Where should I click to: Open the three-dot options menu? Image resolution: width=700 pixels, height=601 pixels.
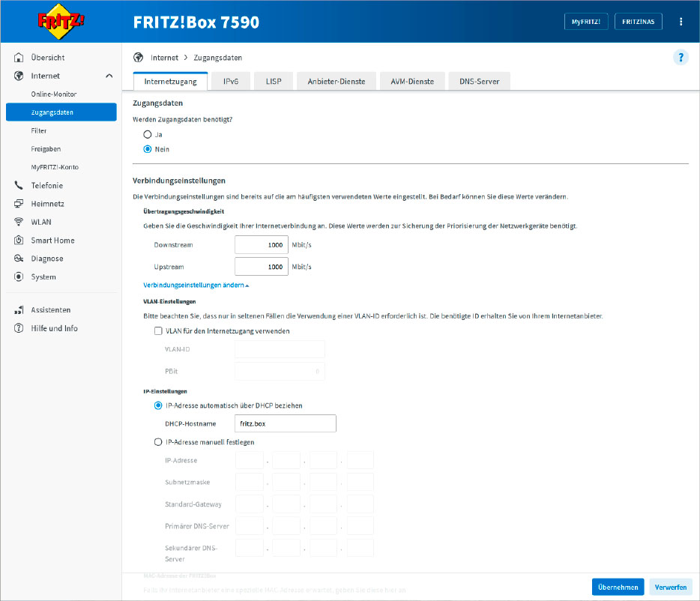pos(681,22)
